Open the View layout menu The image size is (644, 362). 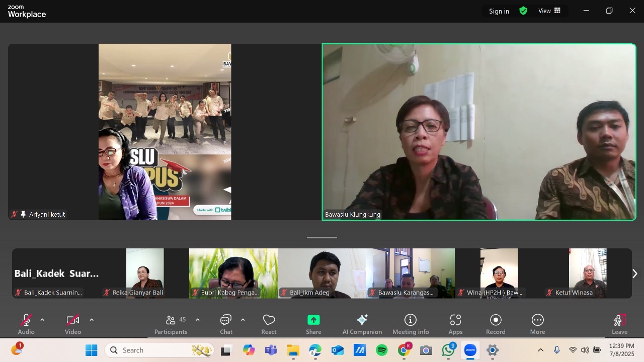point(549,11)
